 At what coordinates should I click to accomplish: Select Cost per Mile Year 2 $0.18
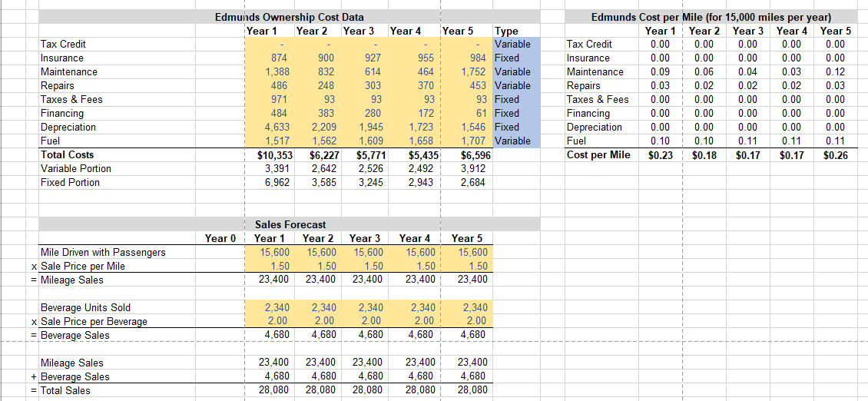704,155
